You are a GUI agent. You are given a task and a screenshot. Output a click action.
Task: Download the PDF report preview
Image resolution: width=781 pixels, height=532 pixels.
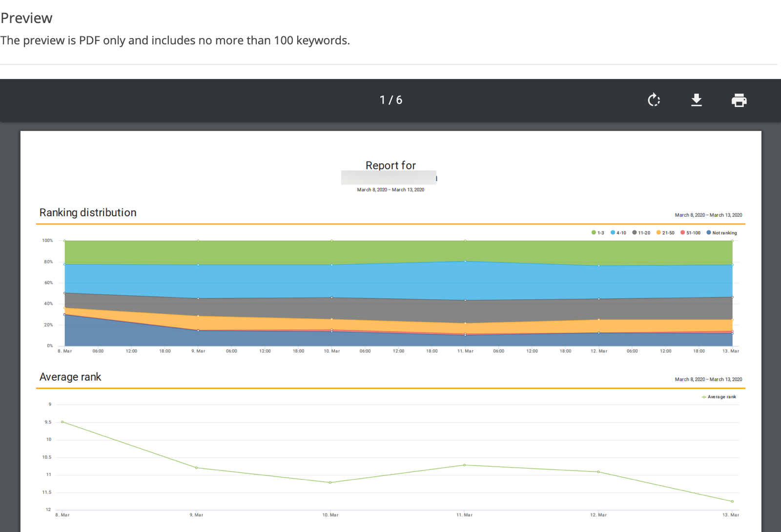click(697, 100)
